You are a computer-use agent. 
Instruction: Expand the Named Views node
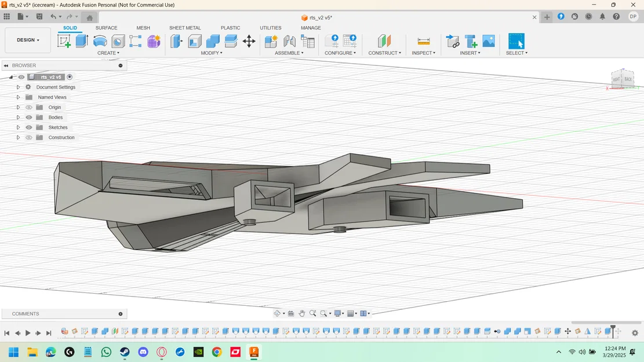tap(18, 97)
